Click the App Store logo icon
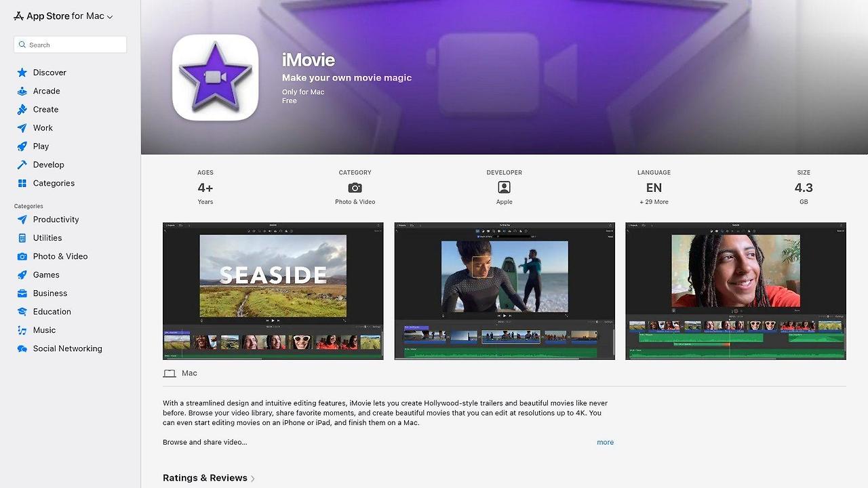868x488 pixels. (18, 16)
